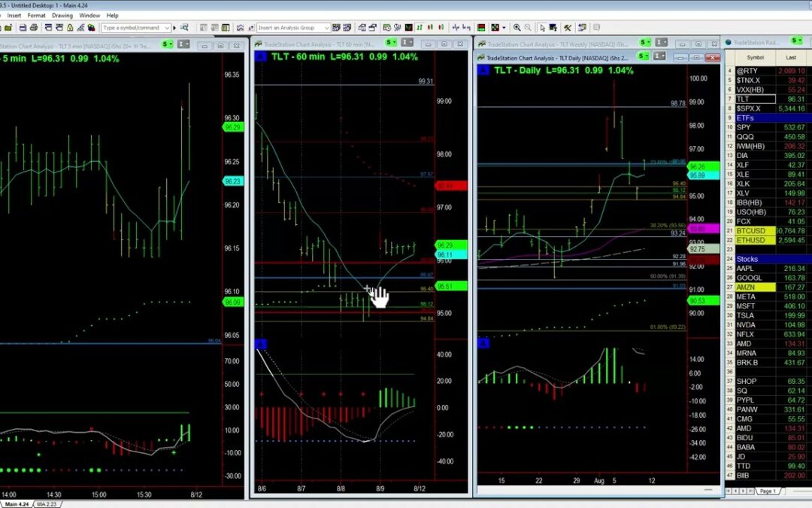Screen dimensions: 812x508
Task: Open the checkered icon's dropdown arrow
Action: pyautogui.click(x=504, y=28)
